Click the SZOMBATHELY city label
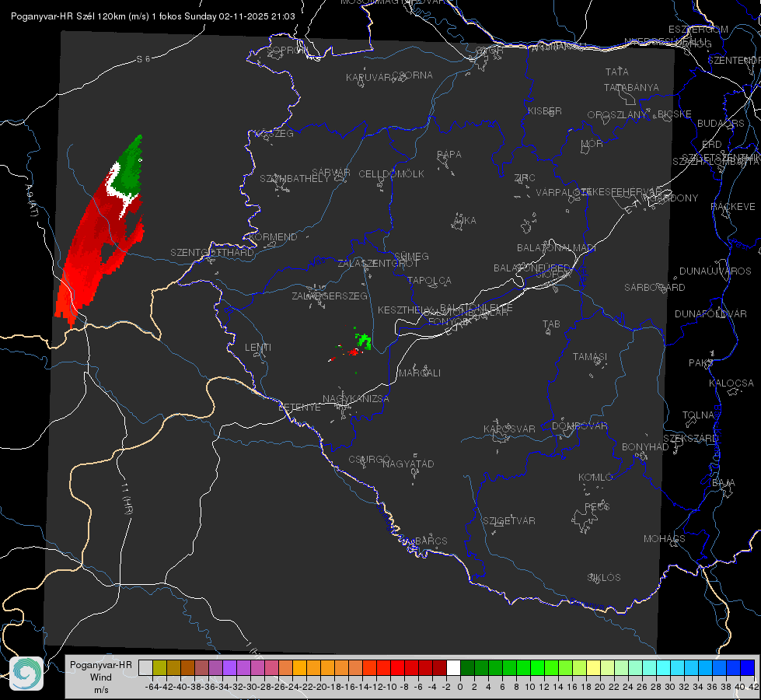The image size is (761, 700). [295, 179]
